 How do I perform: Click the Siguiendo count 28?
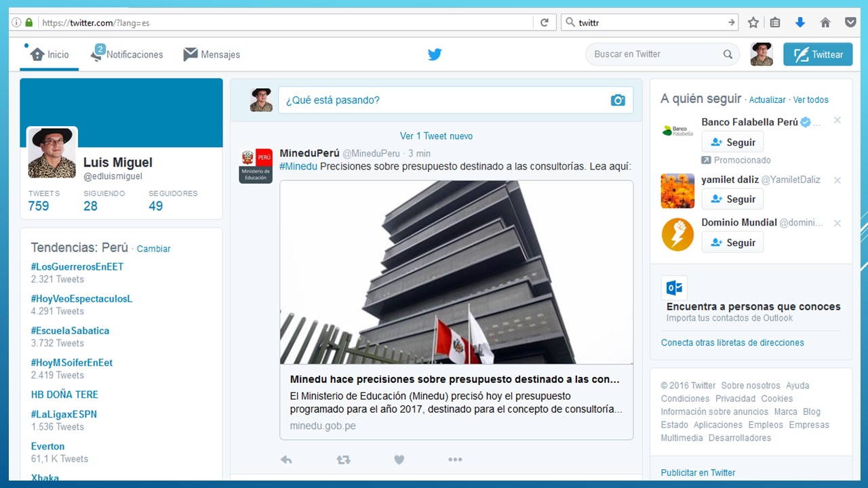(x=90, y=206)
